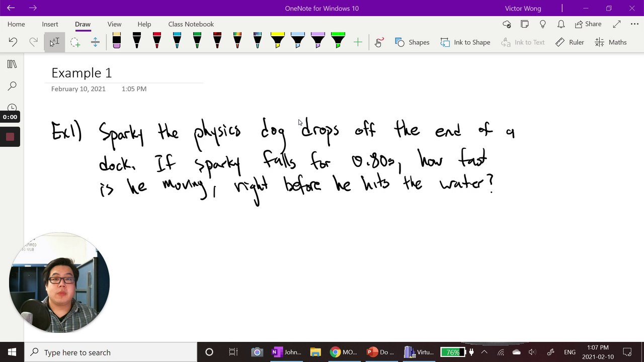Open the Action Center notifications

(x=627, y=352)
